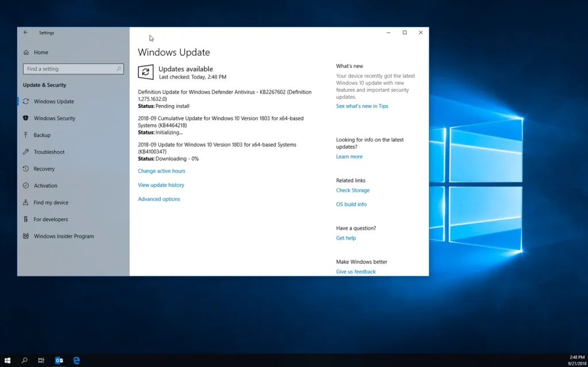Open For developers settings page

tap(51, 219)
